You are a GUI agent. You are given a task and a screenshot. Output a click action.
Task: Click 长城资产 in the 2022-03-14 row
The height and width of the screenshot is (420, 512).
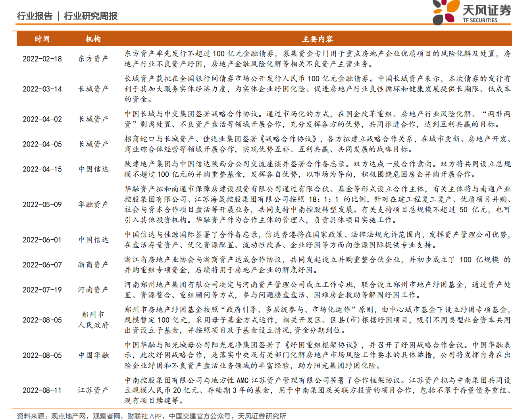[93, 89]
